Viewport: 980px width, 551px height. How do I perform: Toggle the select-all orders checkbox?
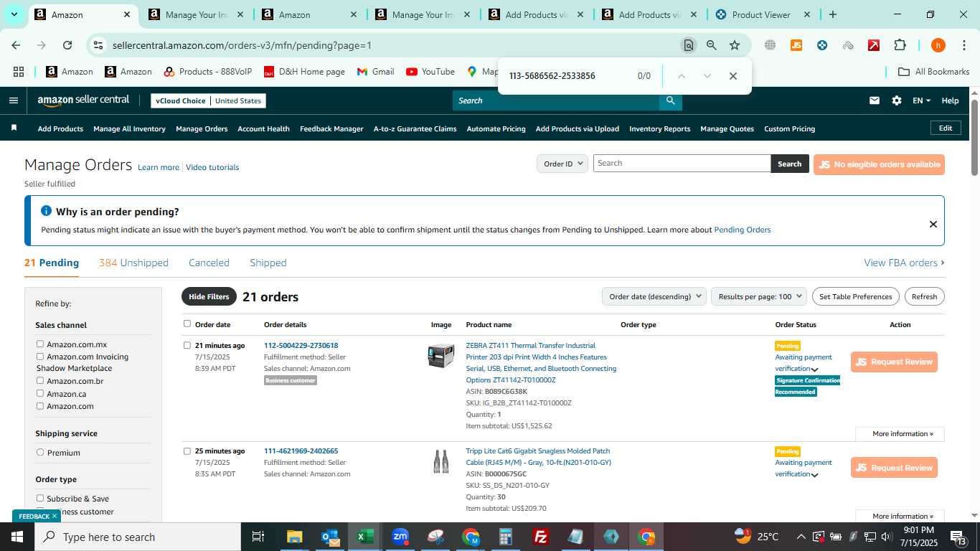pos(187,324)
